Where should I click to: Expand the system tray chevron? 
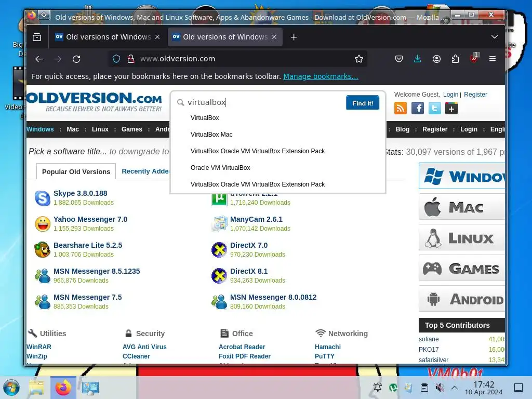click(455, 388)
